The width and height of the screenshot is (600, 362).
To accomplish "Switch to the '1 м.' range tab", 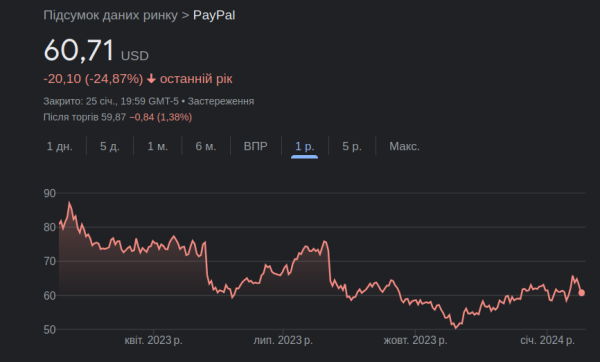I will 158,146.
